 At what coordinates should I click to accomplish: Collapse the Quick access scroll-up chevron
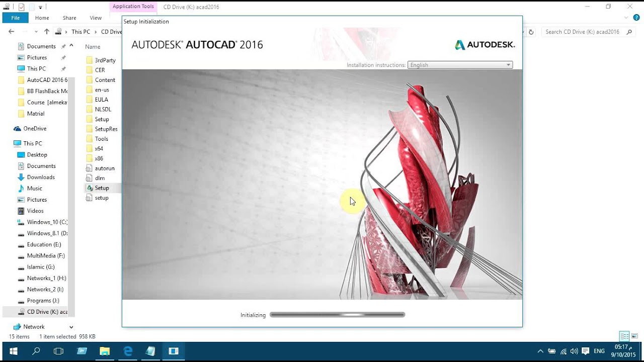pyautogui.click(x=71, y=45)
